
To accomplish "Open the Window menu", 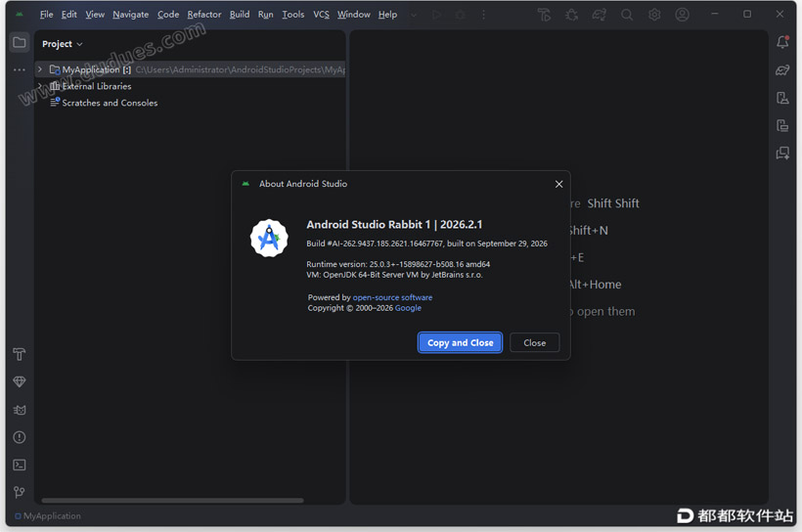I will [353, 15].
